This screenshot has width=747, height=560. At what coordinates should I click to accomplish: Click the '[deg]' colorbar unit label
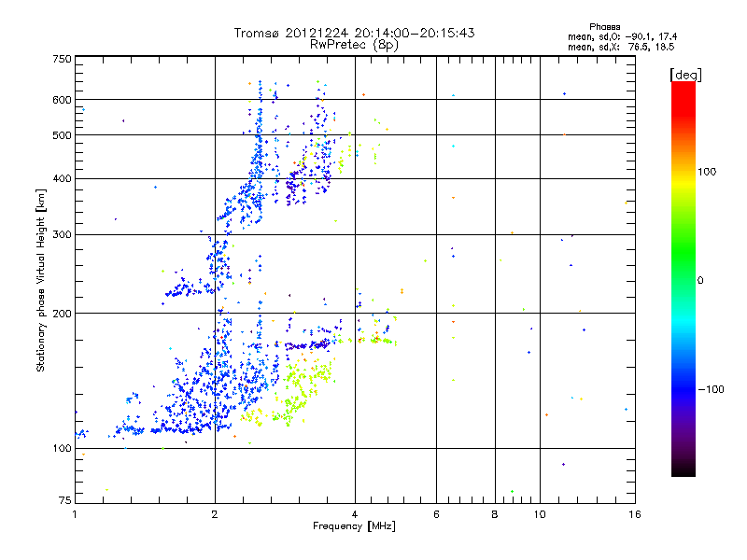685,75
